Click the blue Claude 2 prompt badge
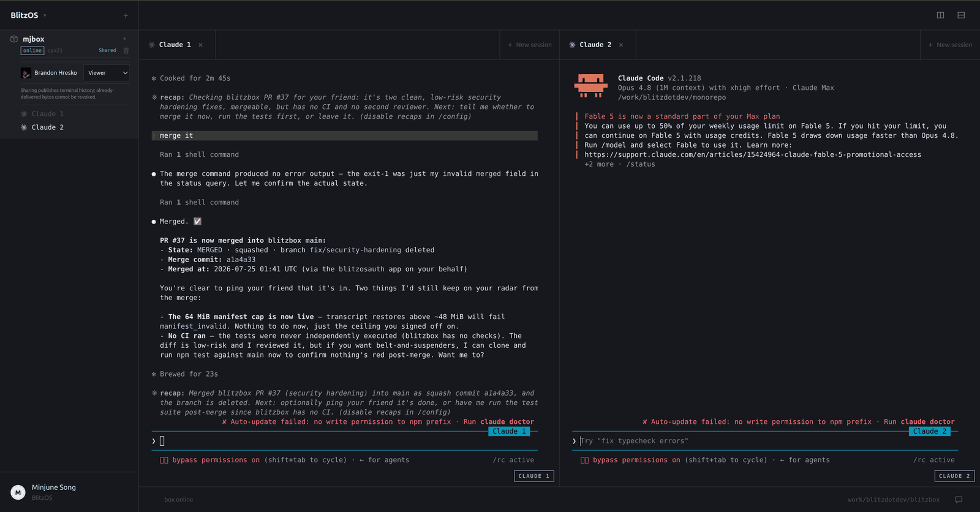980x512 pixels. point(929,431)
